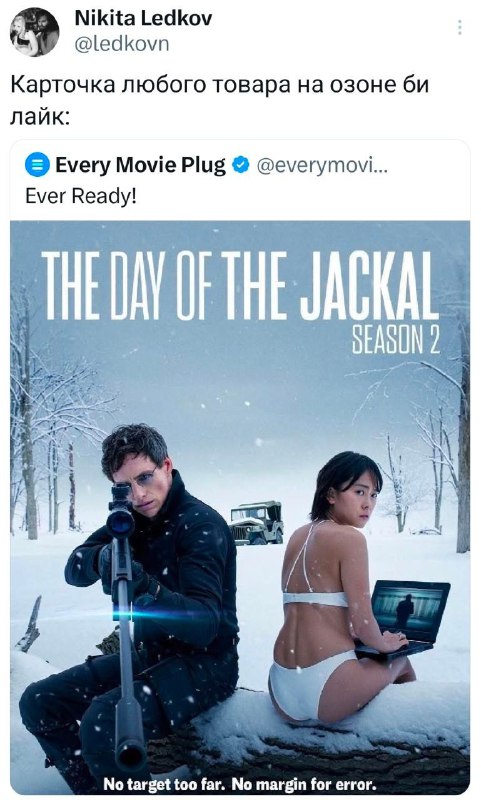The image size is (481, 800).
Task: Click the blue verified badge
Action: pos(241,165)
